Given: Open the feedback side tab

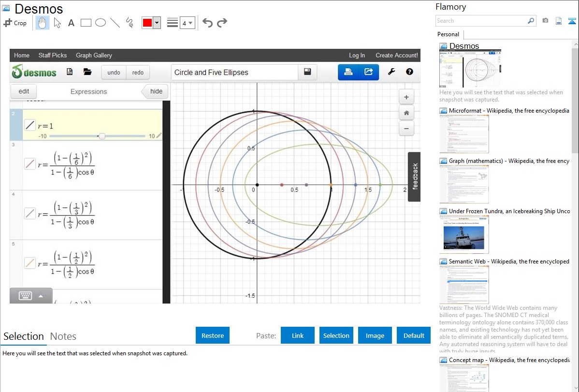Looking at the screenshot, I should click(414, 176).
